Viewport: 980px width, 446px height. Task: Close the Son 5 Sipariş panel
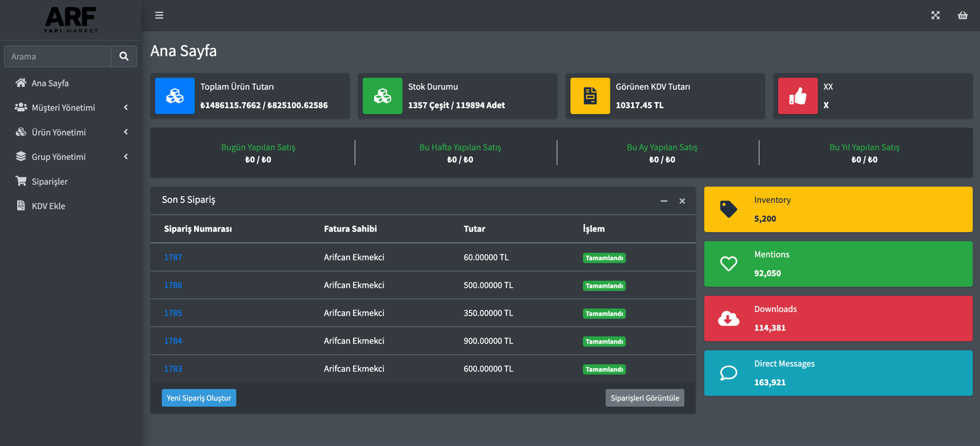(x=682, y=201)
